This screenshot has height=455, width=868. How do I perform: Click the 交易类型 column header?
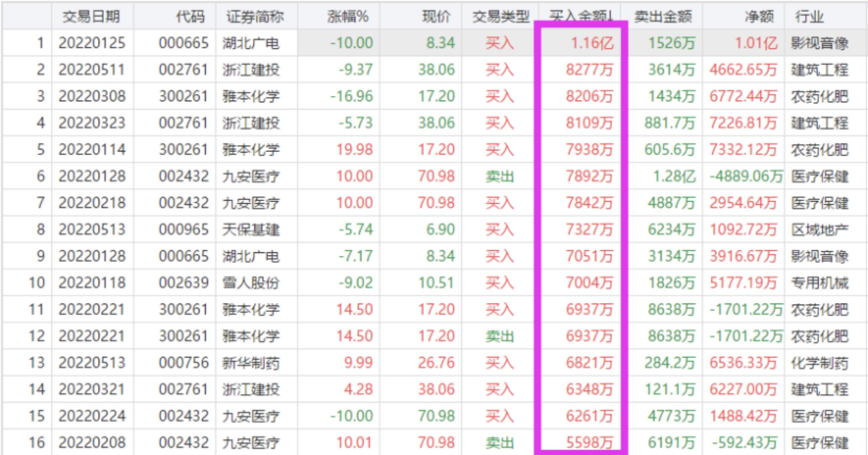[x=501, y=17]
